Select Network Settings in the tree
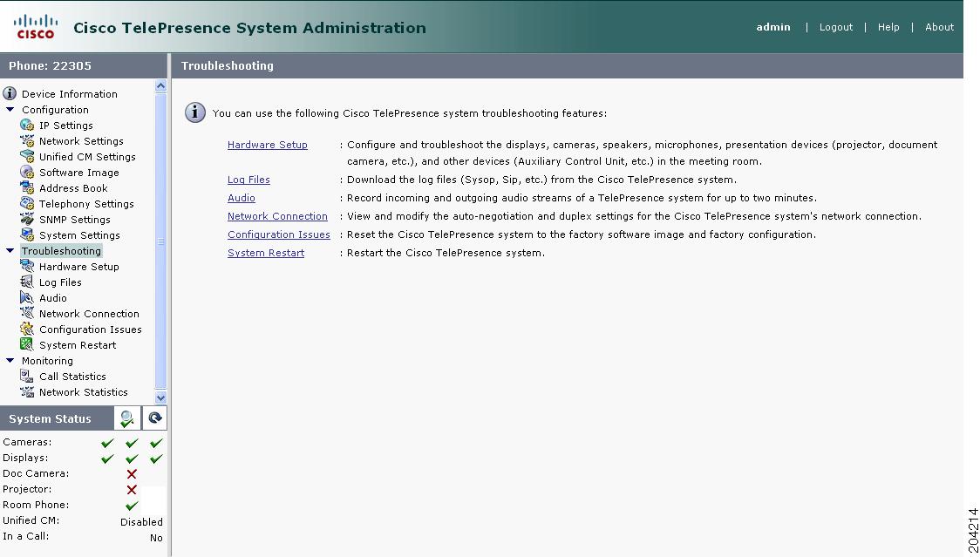 click(81, 140)
